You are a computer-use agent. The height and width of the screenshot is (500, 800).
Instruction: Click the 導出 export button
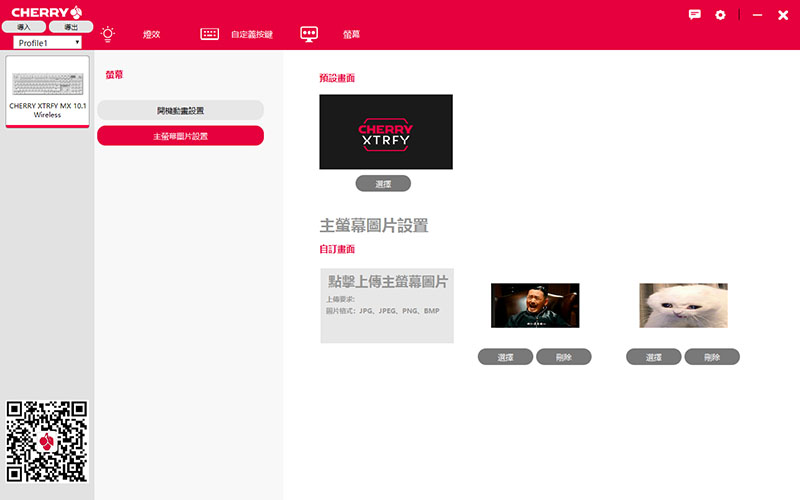[71, 27]
